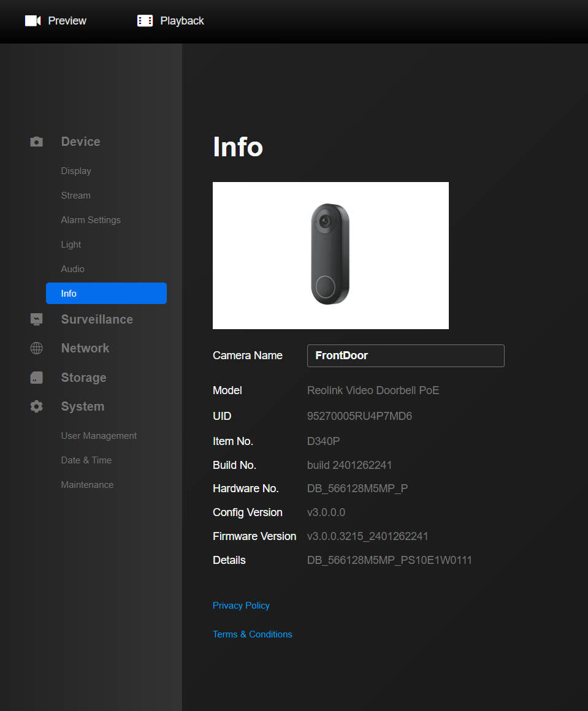Image resolution: width=588 pixels, height=711 pixels.
Task: Select the Light settings page
Action: point(71,244)
